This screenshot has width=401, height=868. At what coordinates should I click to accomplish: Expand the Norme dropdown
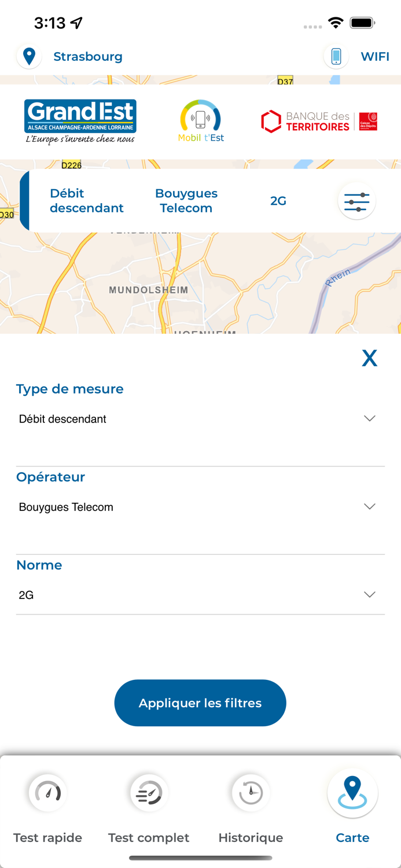coord(369,594)
